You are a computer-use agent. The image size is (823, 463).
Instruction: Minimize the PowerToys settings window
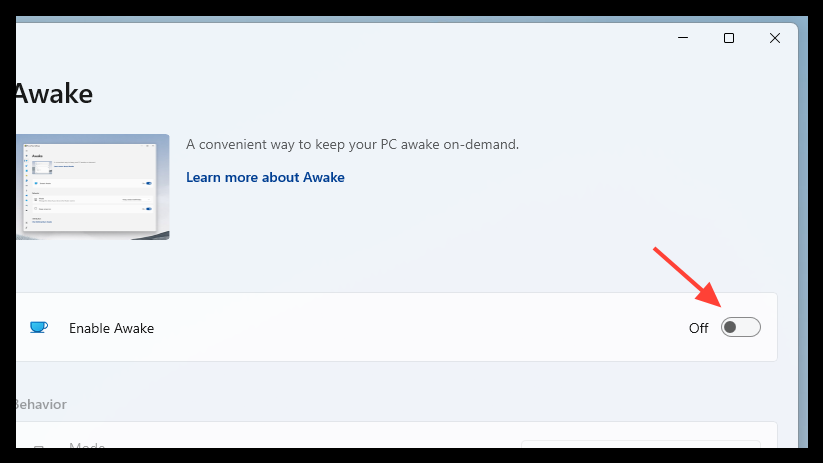pyautogui.click(x=683, y=38)
